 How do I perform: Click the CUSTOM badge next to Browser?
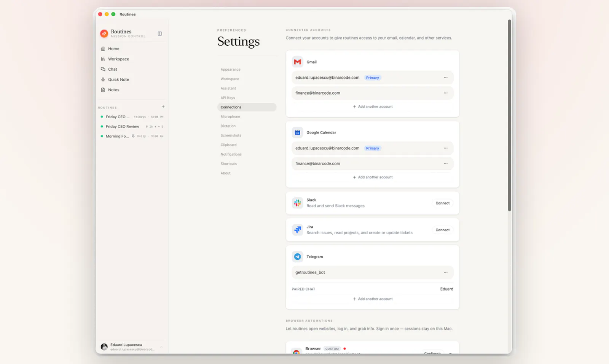point(332,349)
